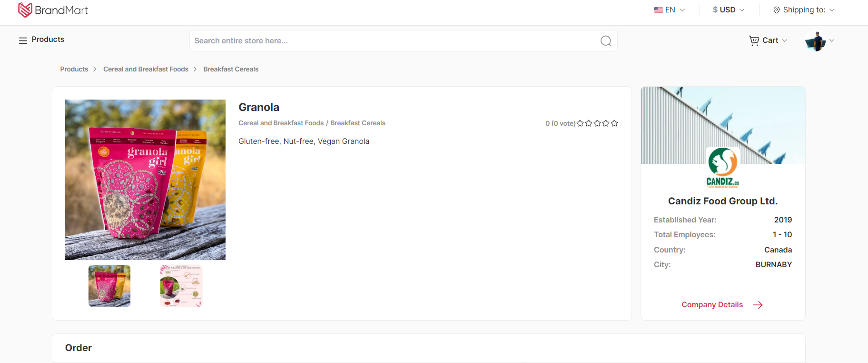Open the Cart dropdown

point(768,40)
